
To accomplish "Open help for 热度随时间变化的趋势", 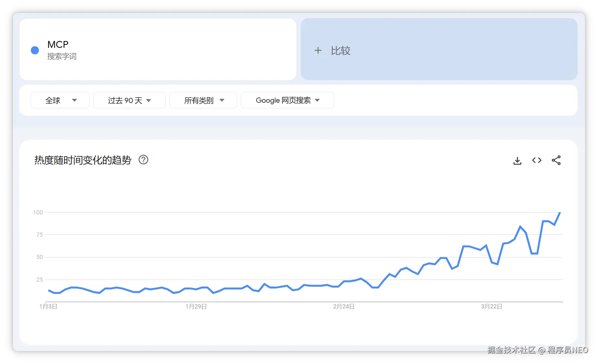I will (143, 160).
